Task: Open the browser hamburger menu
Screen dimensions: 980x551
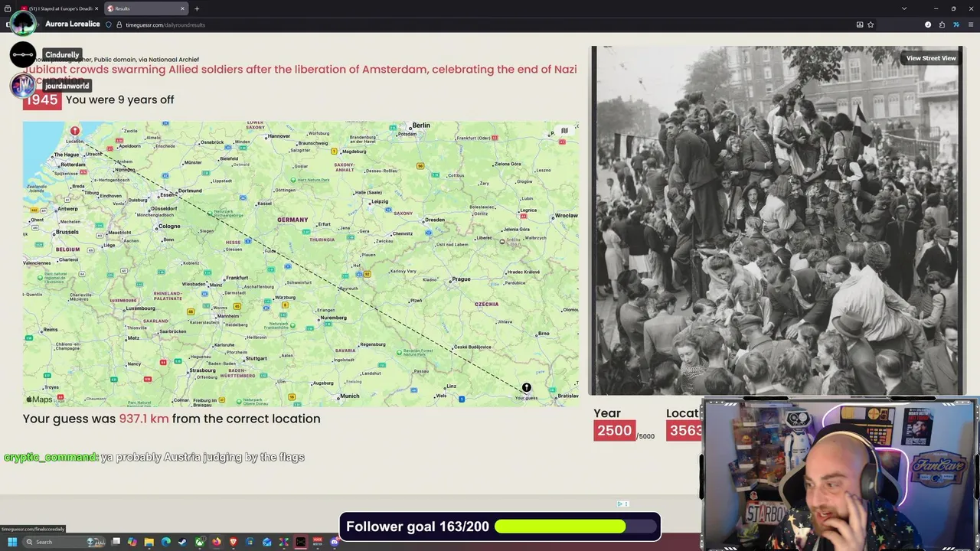Action: click(970, 24)
